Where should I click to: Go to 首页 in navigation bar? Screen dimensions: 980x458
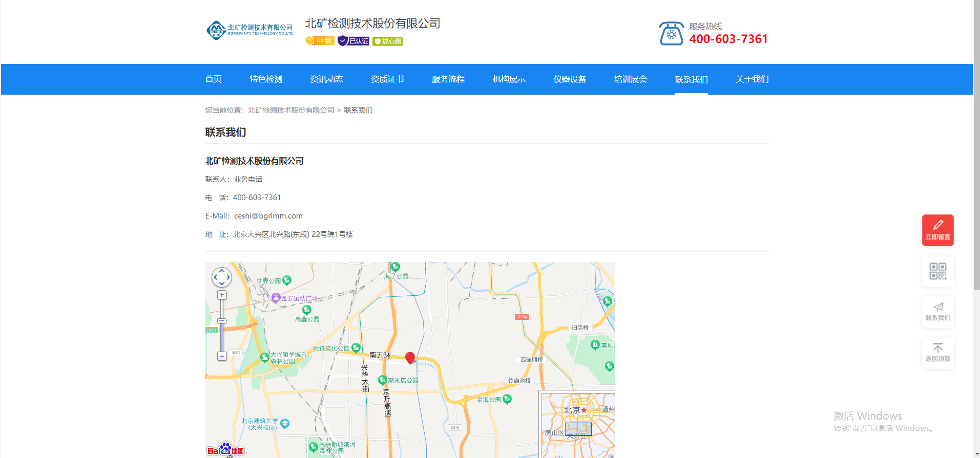[214, 79]
